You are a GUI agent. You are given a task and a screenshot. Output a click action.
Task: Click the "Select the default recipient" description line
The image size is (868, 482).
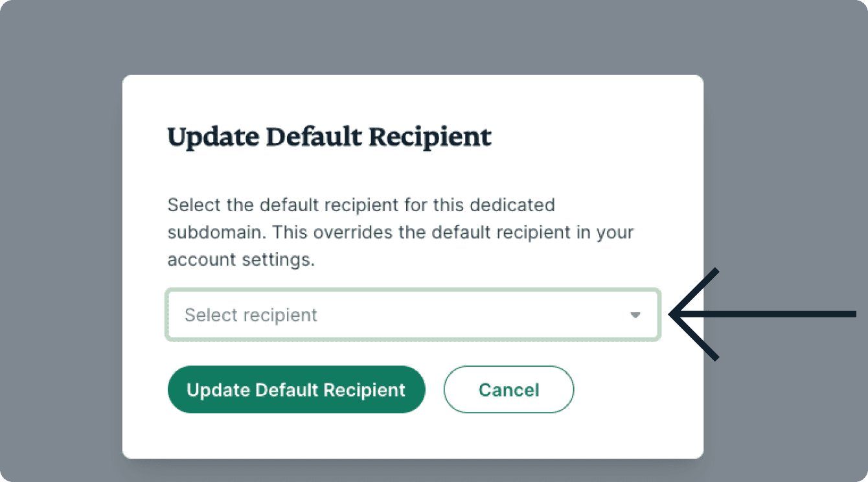point(361,205)
